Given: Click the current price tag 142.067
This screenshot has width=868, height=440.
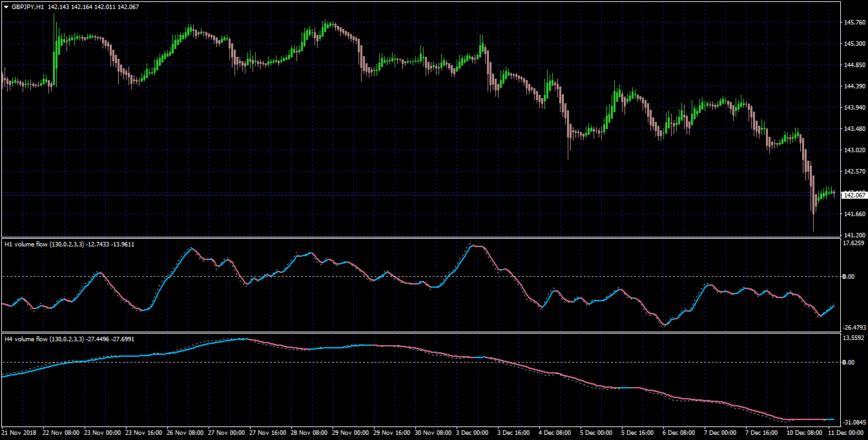Looking at the screenshot, I should (x=854, y=195).
